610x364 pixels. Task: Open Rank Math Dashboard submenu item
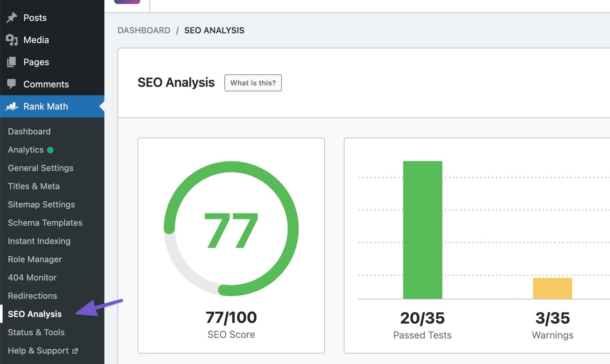[x=29, y=131]
